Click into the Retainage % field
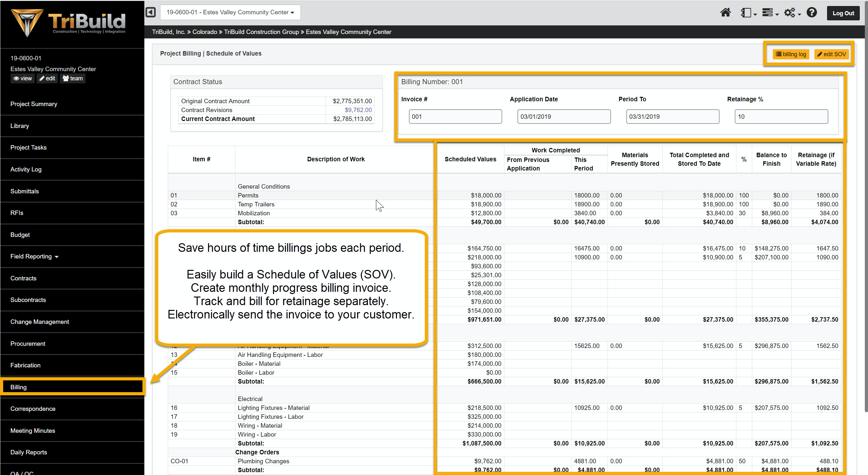Screen dimensions: 868x475 point(781,116)
